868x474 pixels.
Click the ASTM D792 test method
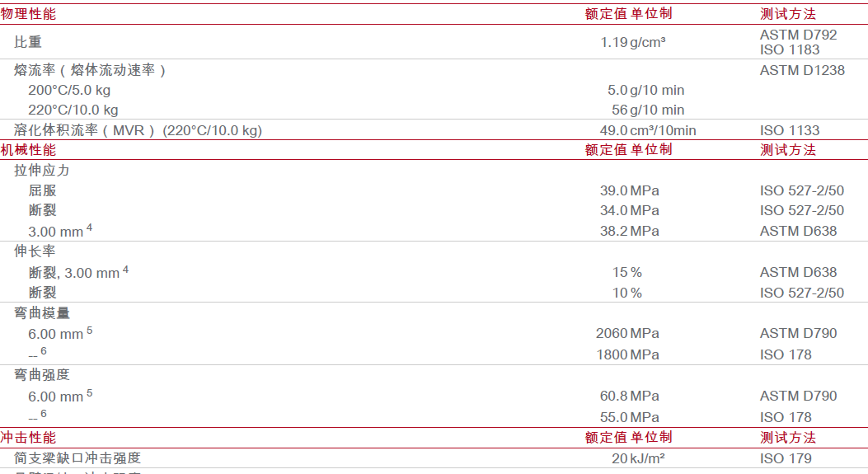pos(798,35)
